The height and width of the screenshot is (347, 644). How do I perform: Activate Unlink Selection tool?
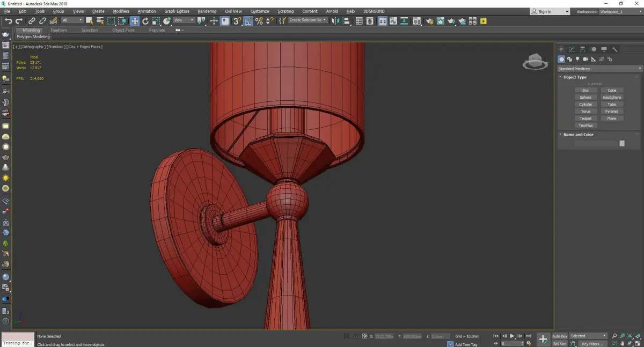point(42,21)
